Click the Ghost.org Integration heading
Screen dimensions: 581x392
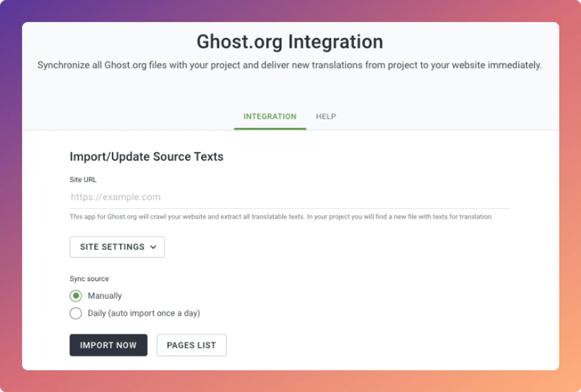coord(290,42)
